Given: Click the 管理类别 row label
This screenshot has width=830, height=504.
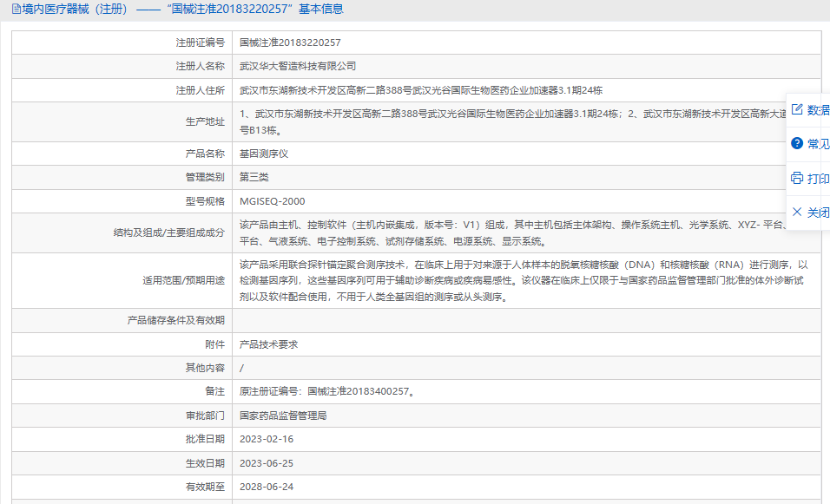Looking at the screenshot, I should pyautogui.click(x=205, y=177).
